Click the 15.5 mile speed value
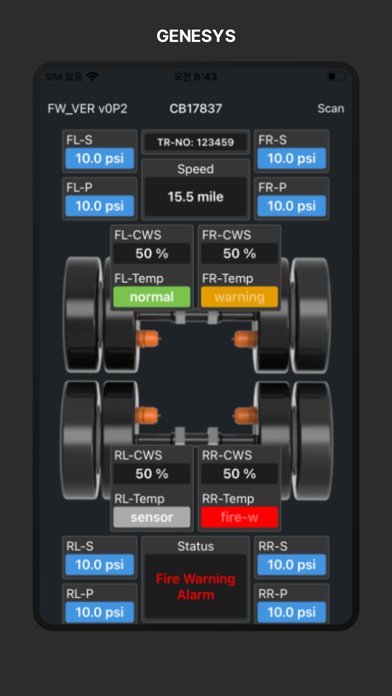This screenshot has height=696, width=392. tap(196, 197)
